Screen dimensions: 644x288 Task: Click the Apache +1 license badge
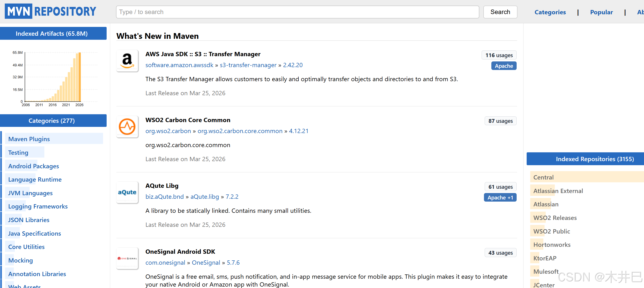tap(500, 197)
